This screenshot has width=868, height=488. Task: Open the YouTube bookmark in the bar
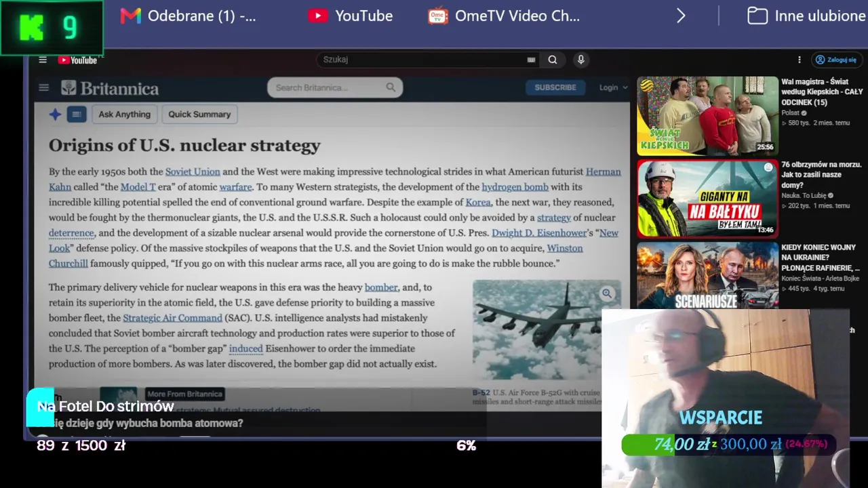(x=350, y=16)
